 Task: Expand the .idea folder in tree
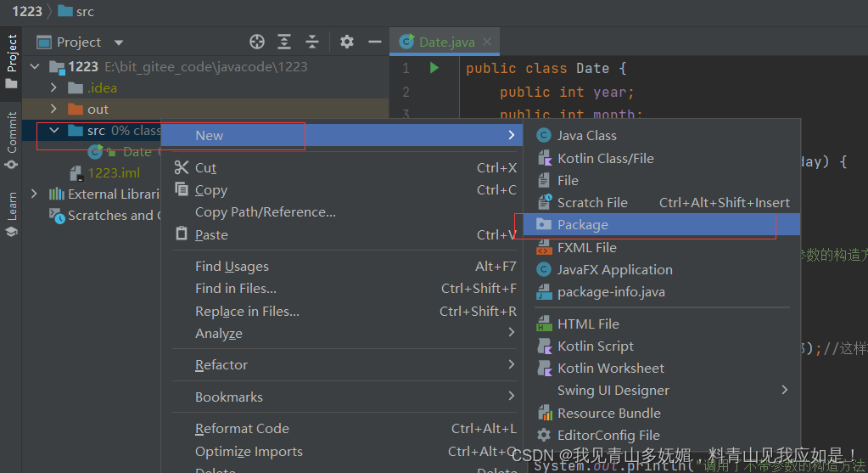53,87
